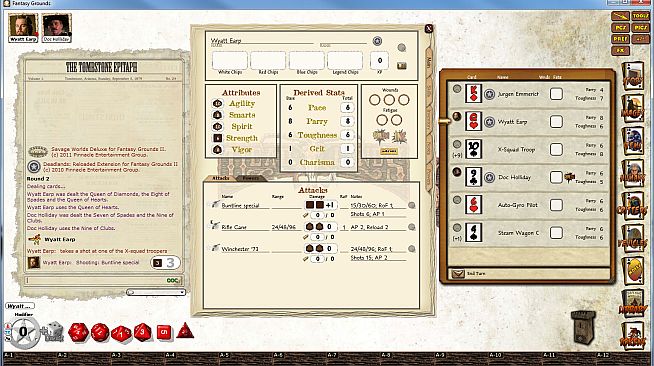This screenshot has height=366, width=654.
Task: Select Doc Holliday portrait top left
Action: 56,28
